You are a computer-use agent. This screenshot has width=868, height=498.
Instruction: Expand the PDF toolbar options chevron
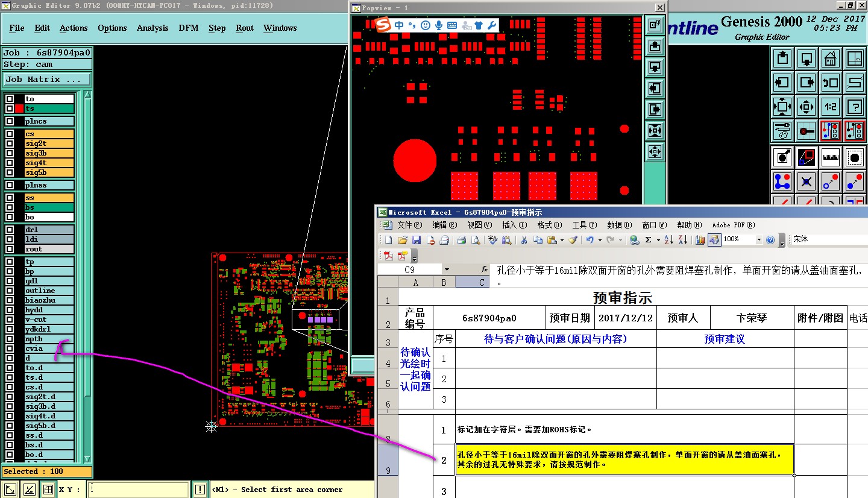(x=415, y=256)
